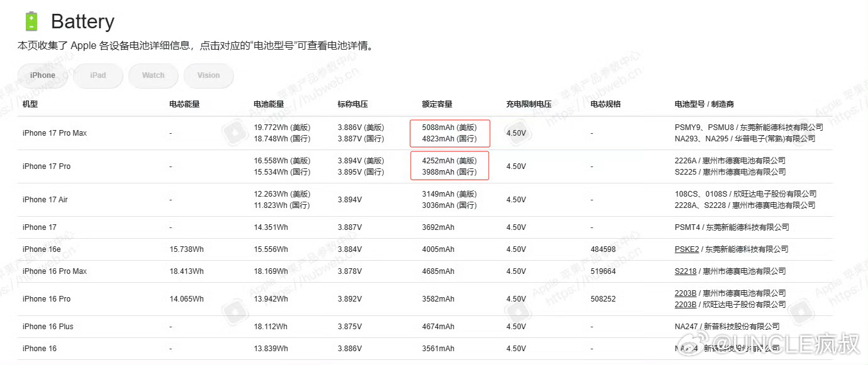This screenshot has width=868, height=365.
Task: Click the 3988mAh (国行) capacity value
Action: click(x=450, y=172)
